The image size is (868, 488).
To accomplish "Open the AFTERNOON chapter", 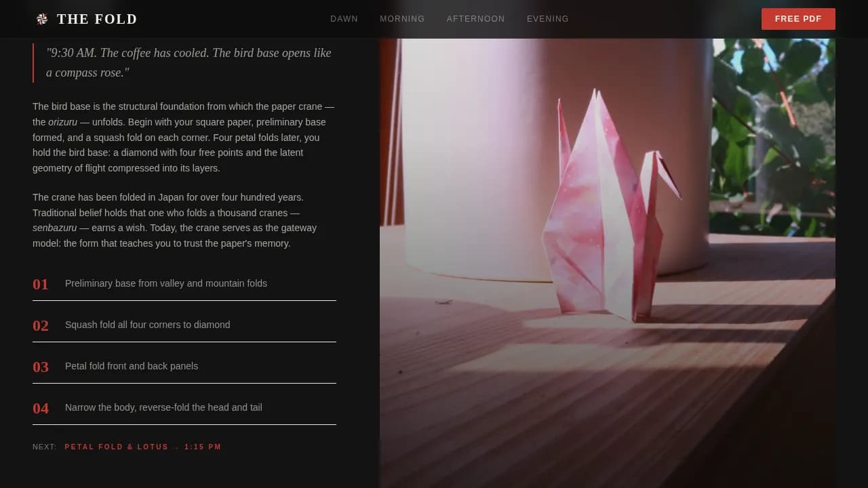I will point(475,19).
